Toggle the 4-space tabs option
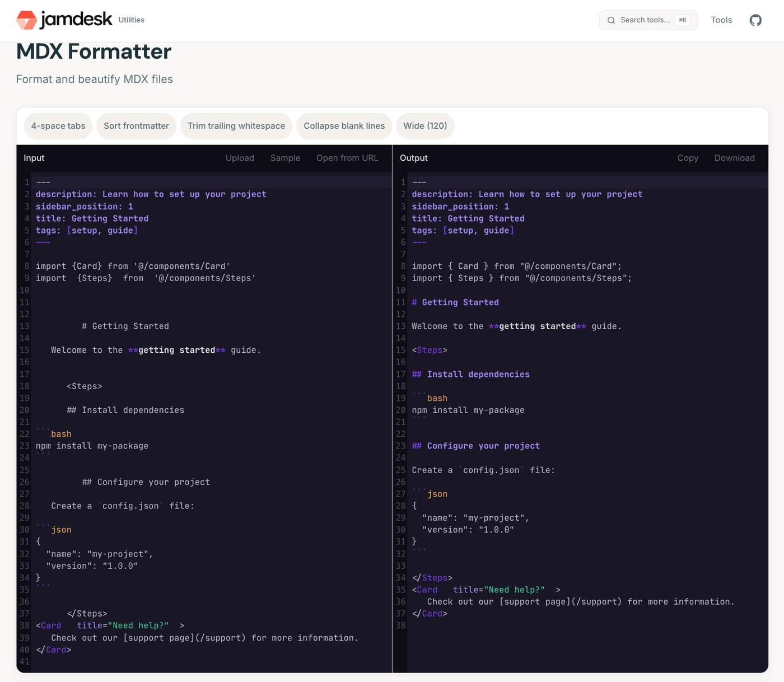This screenshot has height=682, width=784. 58,126
